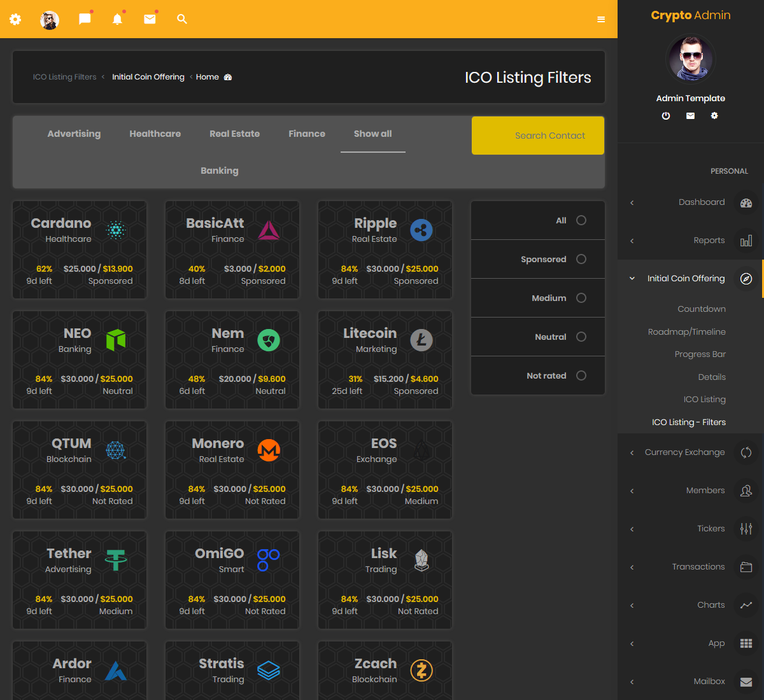This screenshot has height=700, width=764.
Task: Click the Charts line graph icon
Action: coord(746,605)
